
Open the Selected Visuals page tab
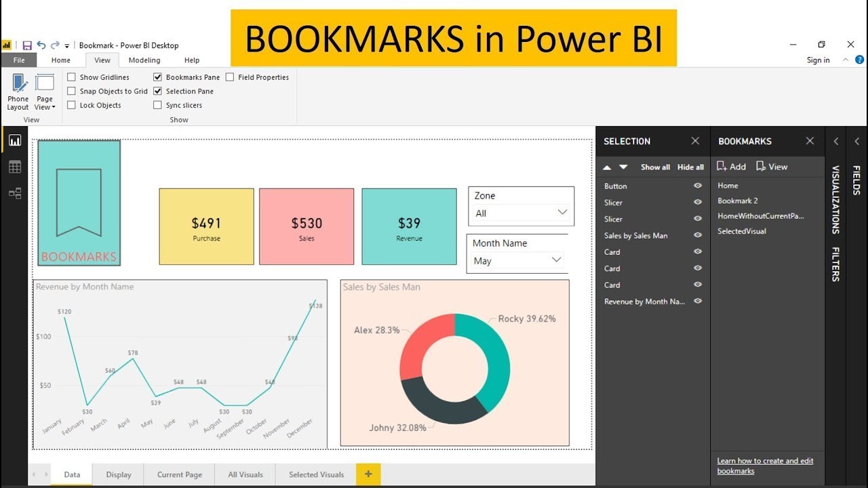click(316, 474)
